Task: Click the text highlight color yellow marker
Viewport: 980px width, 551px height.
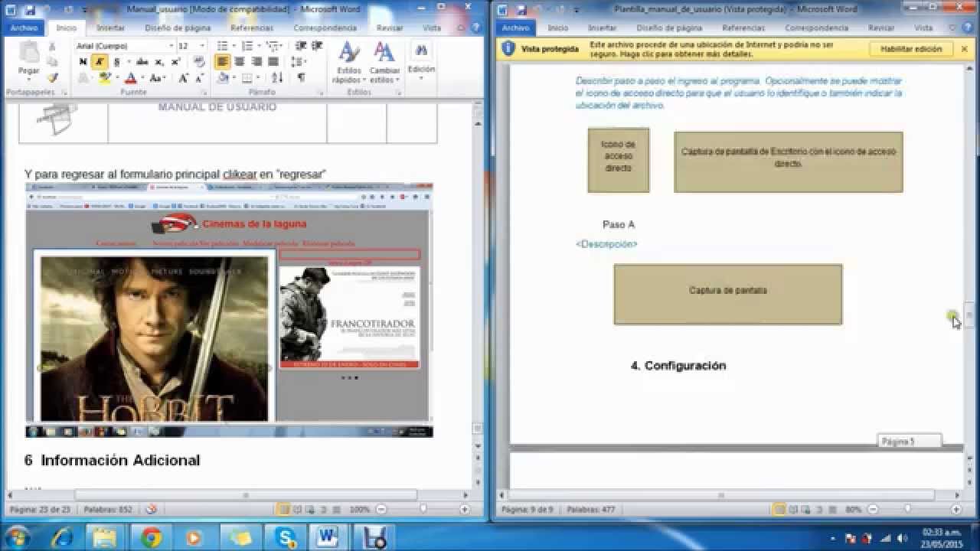Action: (x=105, y=78)
